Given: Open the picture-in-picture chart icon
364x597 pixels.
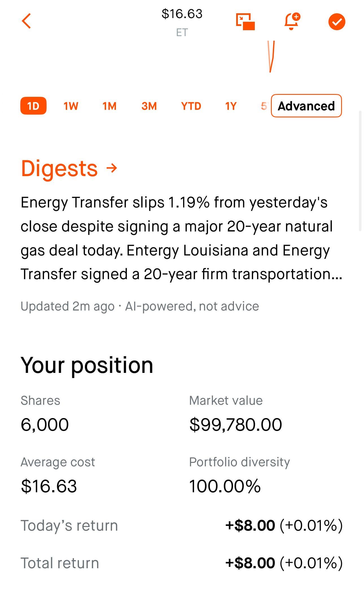Looking at the screenshot, I should tap(245, 22).
